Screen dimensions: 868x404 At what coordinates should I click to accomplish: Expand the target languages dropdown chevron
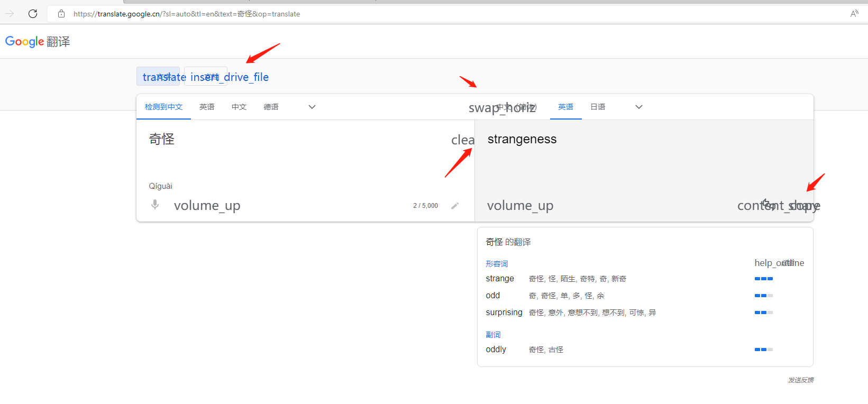point(639,107)
